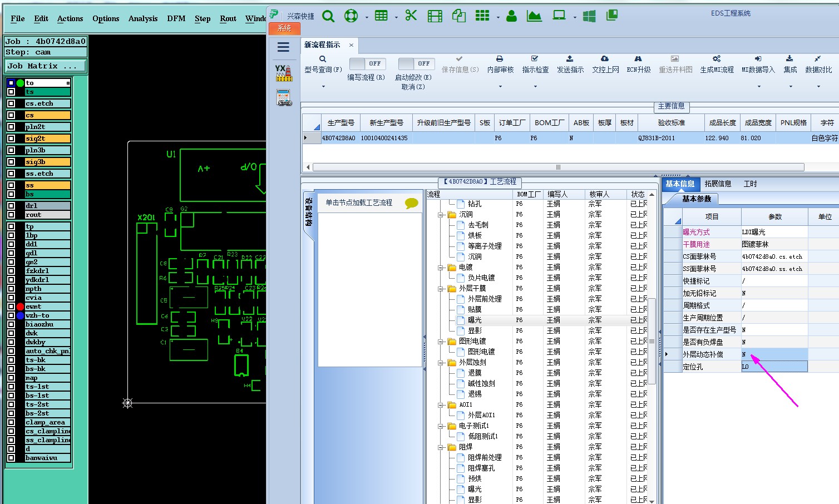Toggle 编写流程(R) OFF switch

(366, 63)
